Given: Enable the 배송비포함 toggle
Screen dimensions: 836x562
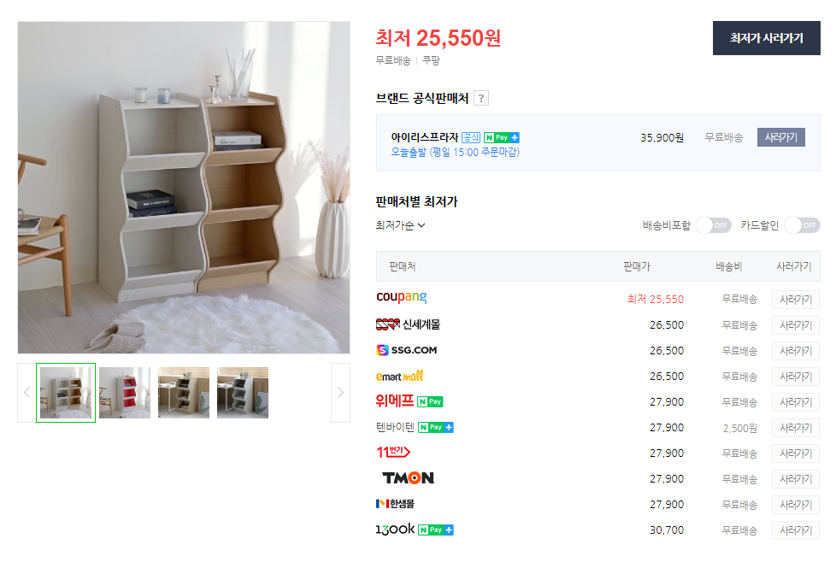Looking at the screenshot, I should [713, 225].
